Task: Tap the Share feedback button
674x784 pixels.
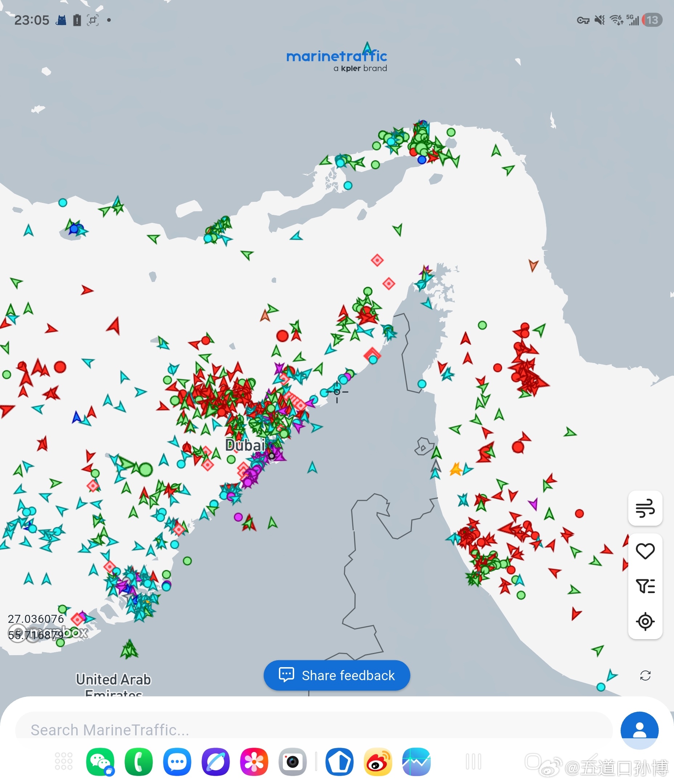Action: point(337,675)
